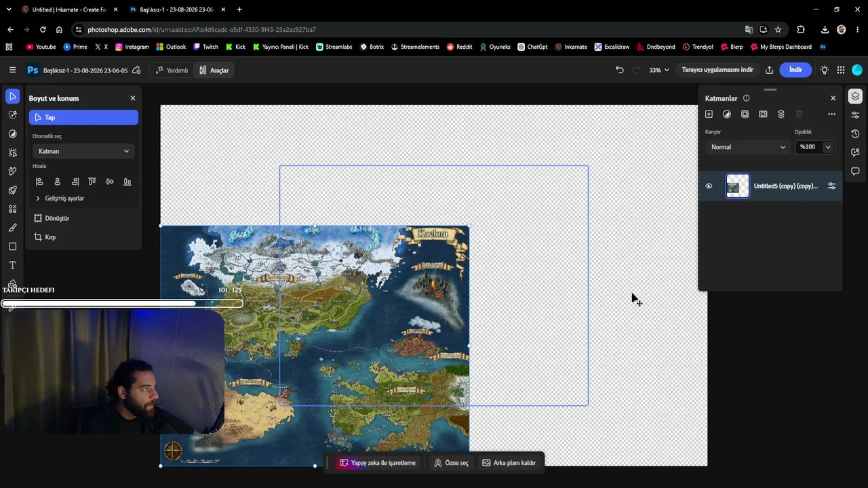
Task: Switch to Araçlar mode
Action: pyautogui.click(x=214, y=70)
